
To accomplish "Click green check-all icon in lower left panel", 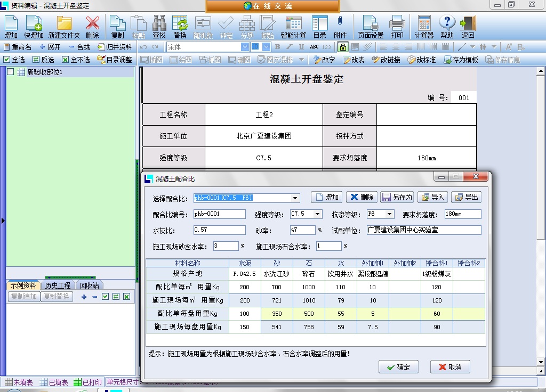I will pyautogui.click(x=105, y=297).
